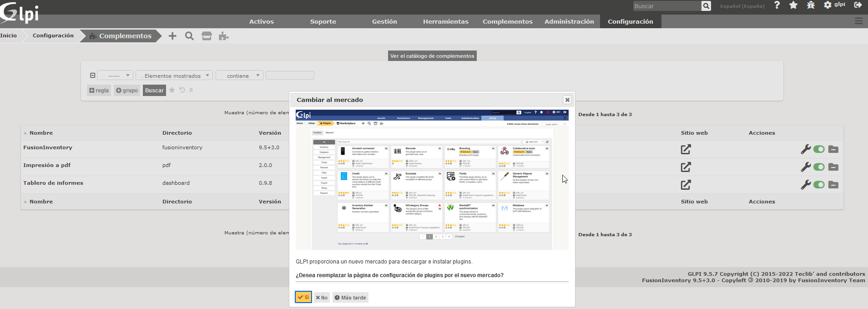Click the search criteria value field
The height and width of the screenshot is (309, 868).
coord(290,75)
